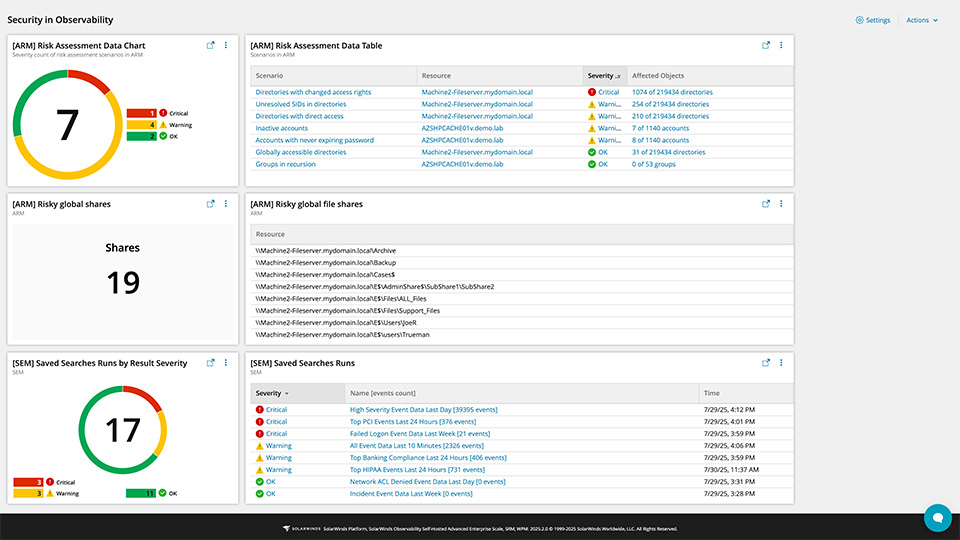Open more options on Saved Searches by Severity widget
The width and height of the screenshot is (960, 540).
(226, 363)
